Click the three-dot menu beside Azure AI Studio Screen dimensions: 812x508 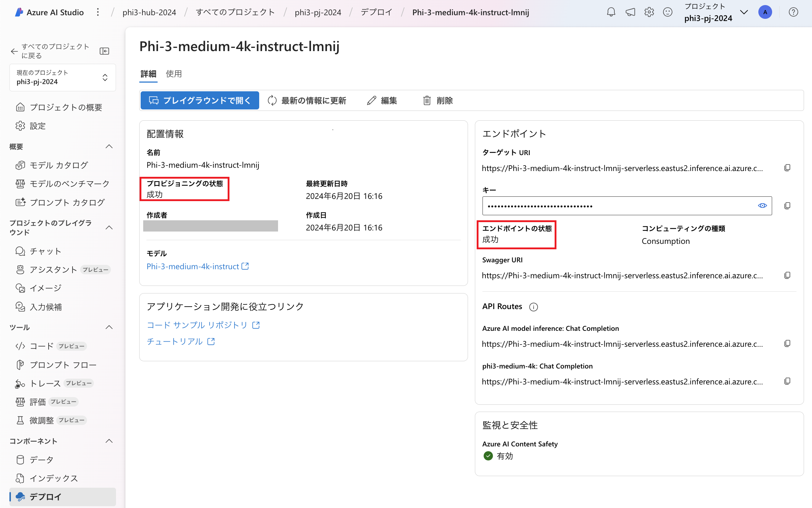pyautogui.click(x=98, y=12)
